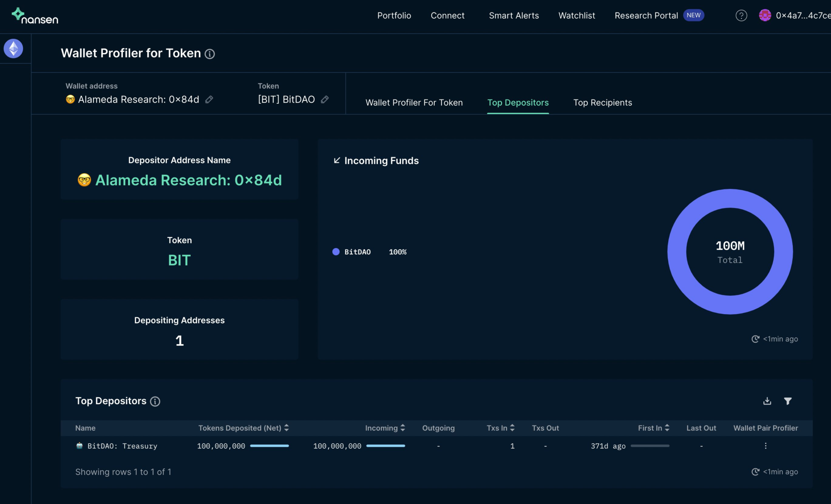The width and height of the screenshot is (831, 504).
Task: Open the 0x4a7 wallet account avatar
Action: coord(765,15)
